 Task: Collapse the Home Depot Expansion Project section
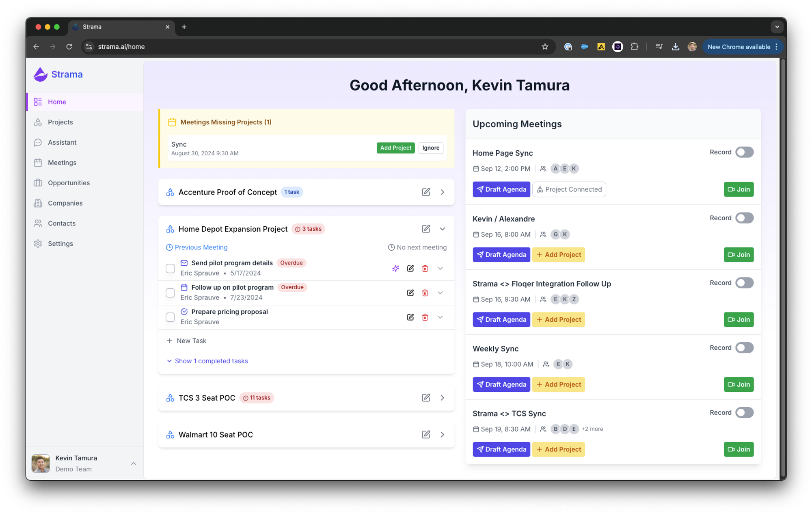click(442, 229)
